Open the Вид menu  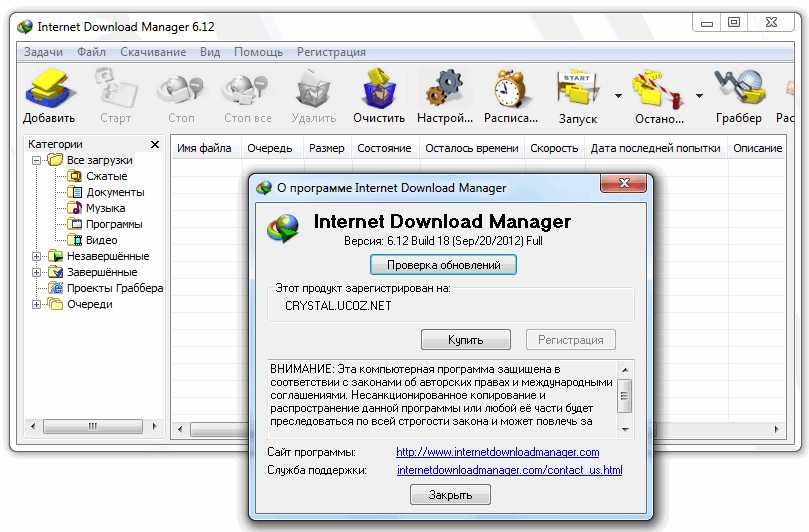coord(210,52)
